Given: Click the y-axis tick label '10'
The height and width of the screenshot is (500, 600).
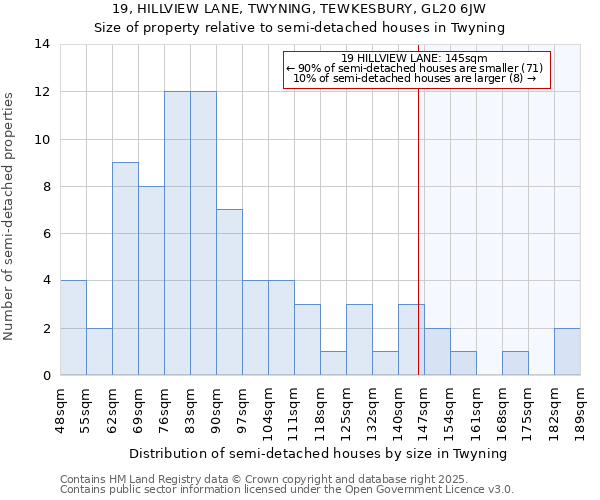Looking at the screenshot, I should (42, 140).
